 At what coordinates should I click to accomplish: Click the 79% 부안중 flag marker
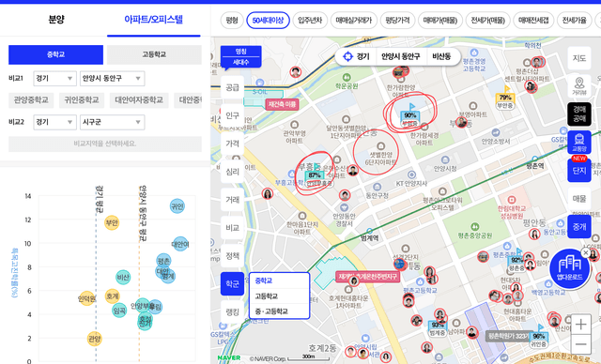click(505, 98)
